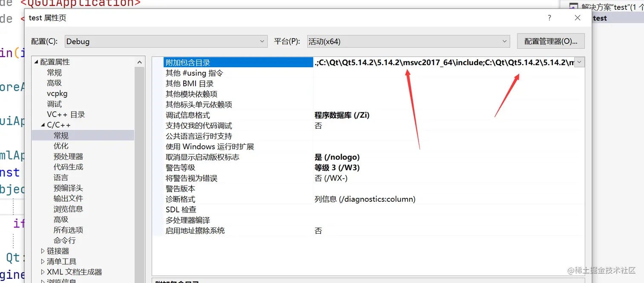Select the 公共语言运行时支持 property
The image size is (644, 283).
199,136
